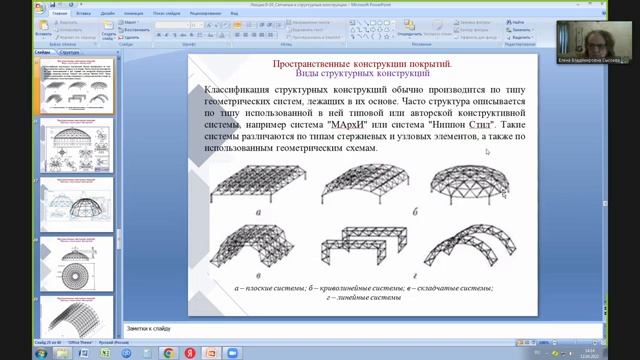Screen dimensions: 640x360
Task: Click the New Slide (Создать слайд) icon
Action: point(108,26)
